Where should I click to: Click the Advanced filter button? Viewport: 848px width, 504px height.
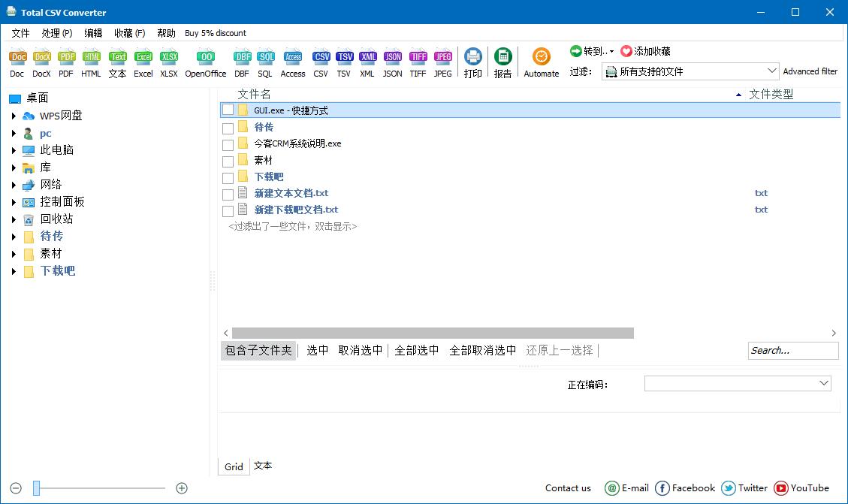[x=810, y=71]
